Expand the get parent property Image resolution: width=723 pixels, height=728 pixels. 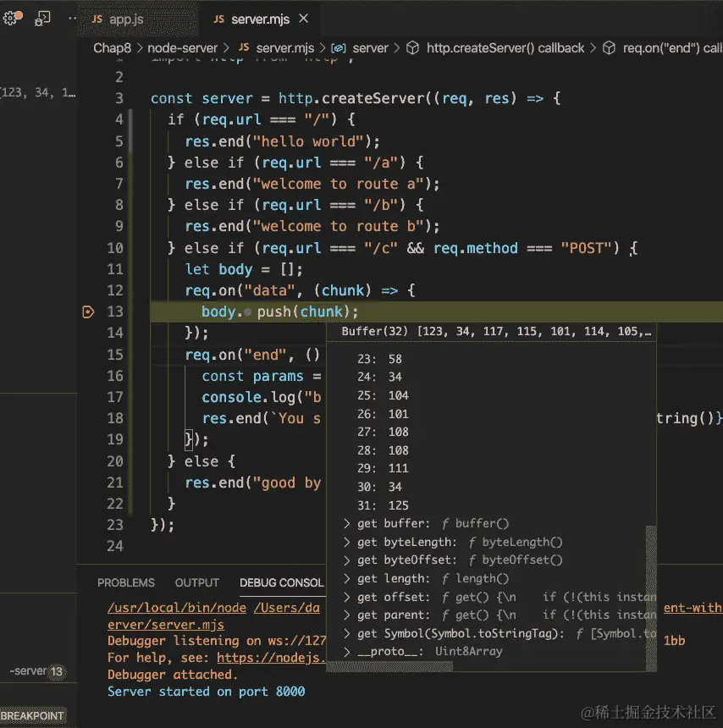click(x=347, y=615)
